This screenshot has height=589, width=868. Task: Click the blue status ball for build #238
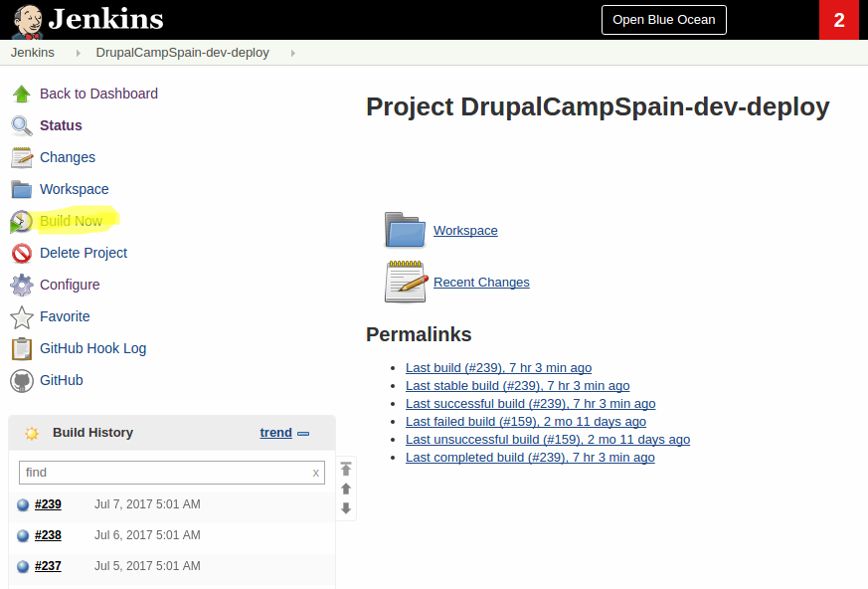(23, 536)
